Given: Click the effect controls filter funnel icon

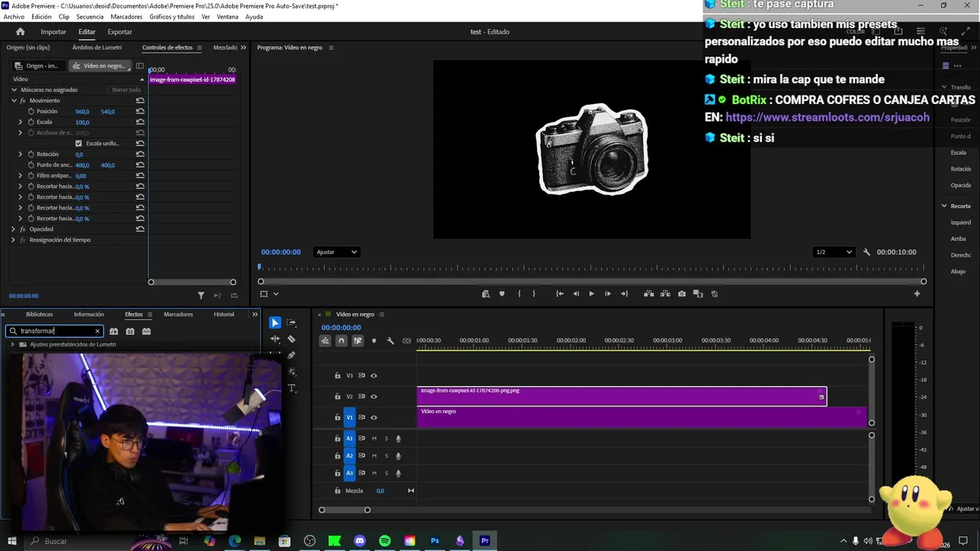Looking at the screenshot, I should (x=201, y=295).
